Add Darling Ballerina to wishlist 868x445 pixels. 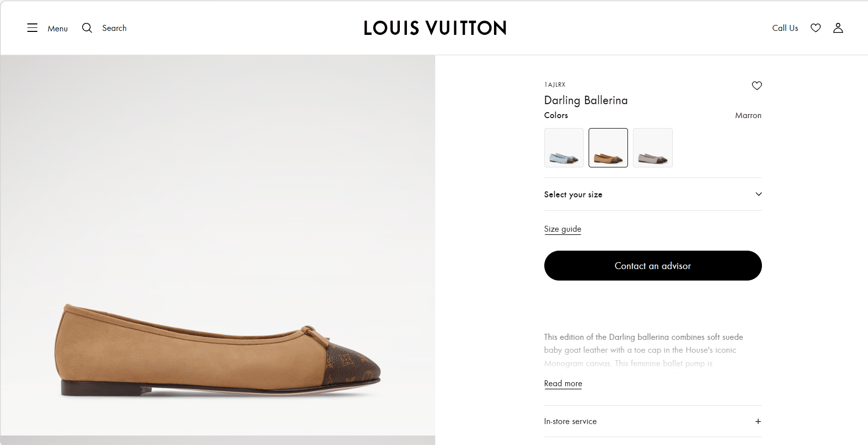coord(756,86)
